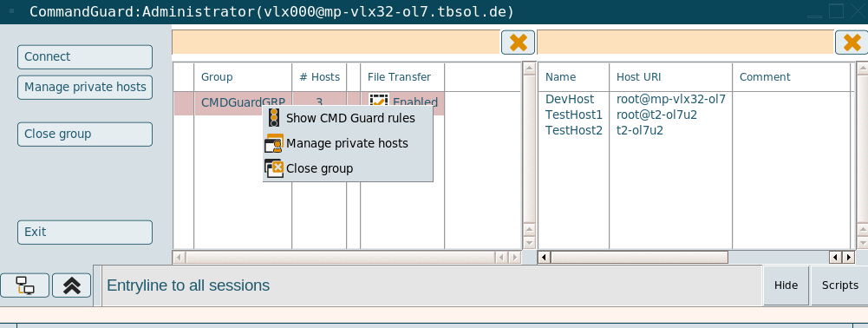Click the Comment column header

tap(792, 77)
